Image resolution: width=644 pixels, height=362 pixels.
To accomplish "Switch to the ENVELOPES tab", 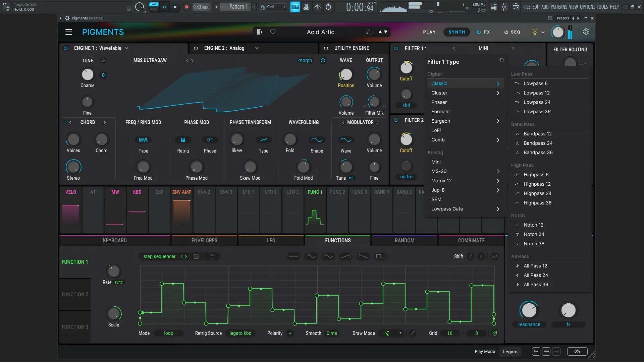I will click(x=204, y=240).
